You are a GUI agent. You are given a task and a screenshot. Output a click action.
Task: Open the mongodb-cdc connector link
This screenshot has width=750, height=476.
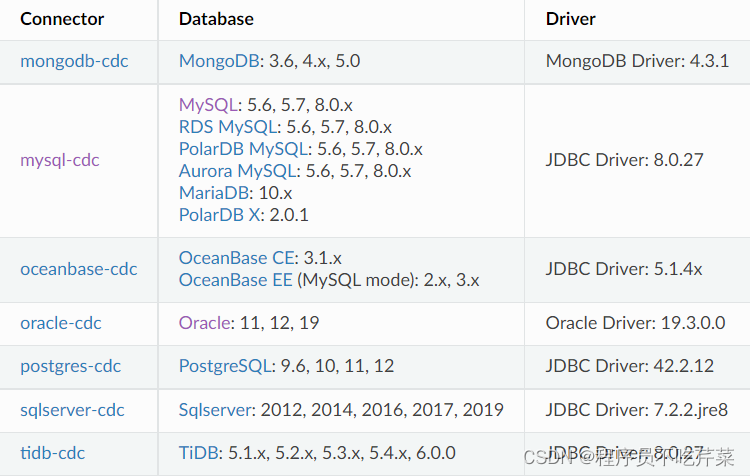click(74, 61)
